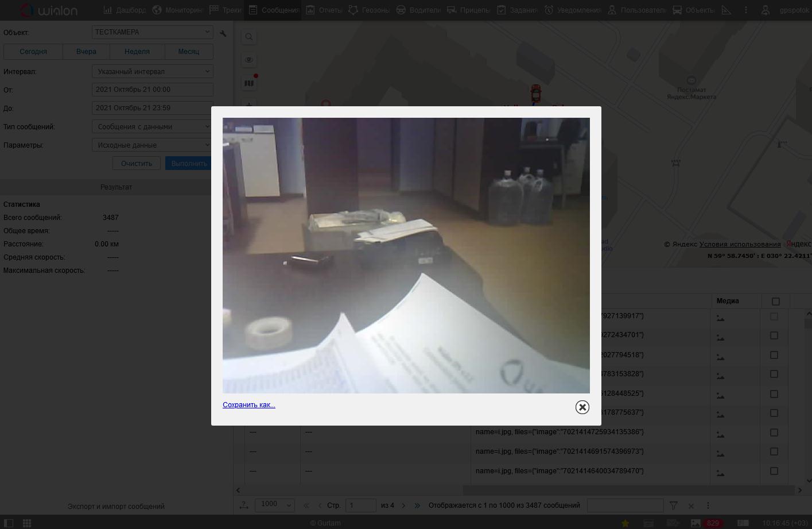Open the map search magnifier tool
Screen dimensions: 812x529
249,37
